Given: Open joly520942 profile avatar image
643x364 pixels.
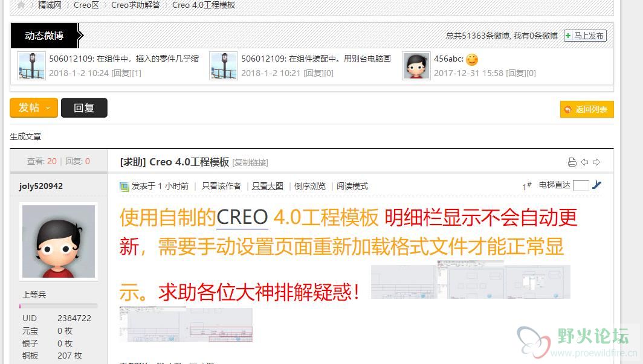Looking at the screenshot, I should 59,241.
